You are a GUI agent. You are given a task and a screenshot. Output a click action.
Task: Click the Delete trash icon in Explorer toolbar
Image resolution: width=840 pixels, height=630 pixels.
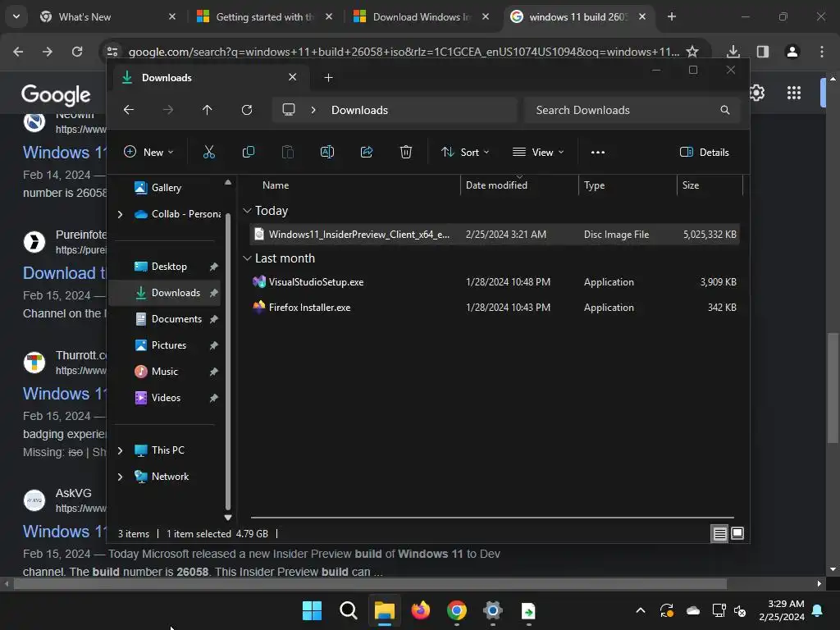pyautogui.click(x=406, y=152)
